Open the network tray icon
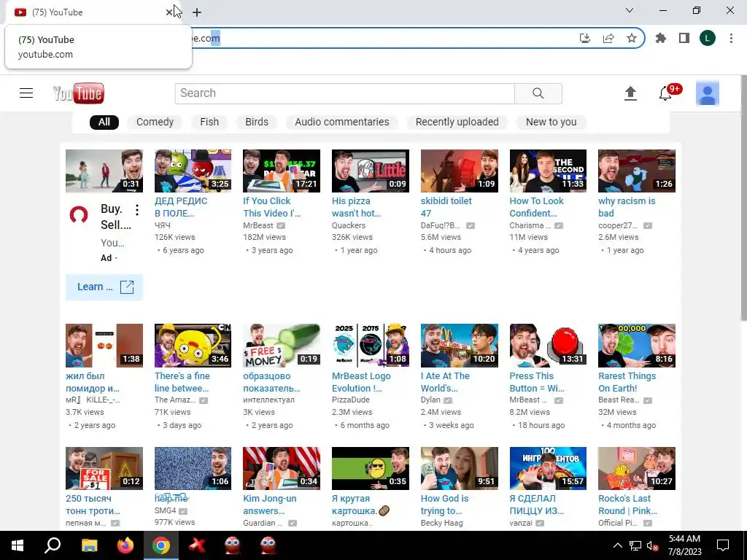The height and width of the screenshot is (560, 747). (x=635, y=545)
